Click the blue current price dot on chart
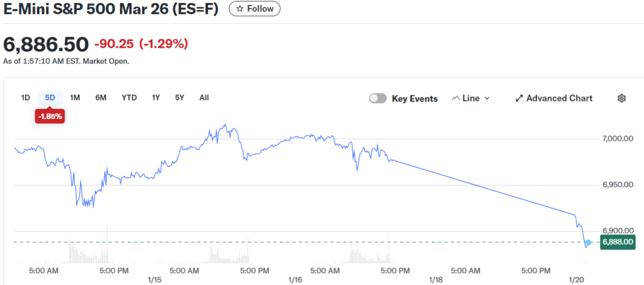The image size is (644, 285). tap(588, 242)
